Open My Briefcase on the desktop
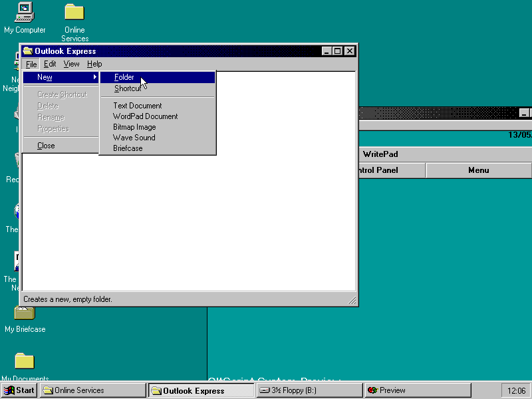 24,316
